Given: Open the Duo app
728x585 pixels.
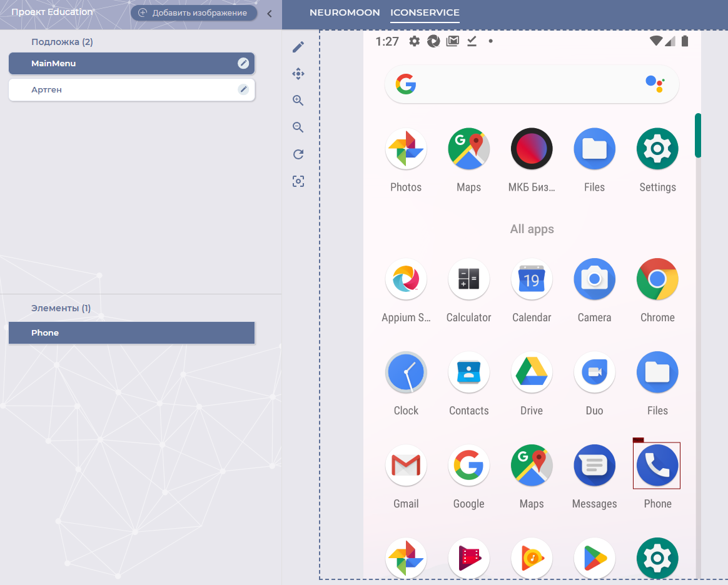Looking at the screenshot, I should click(594, 372).
